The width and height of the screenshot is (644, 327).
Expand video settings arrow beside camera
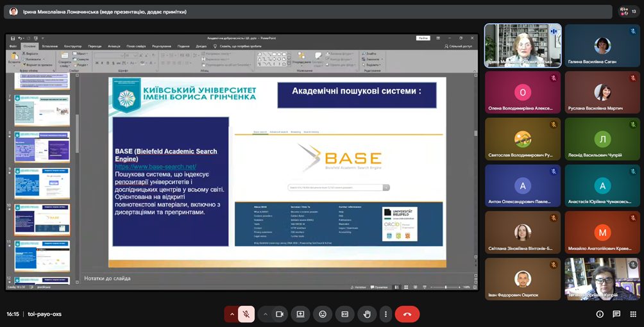[x=265, y=314]
